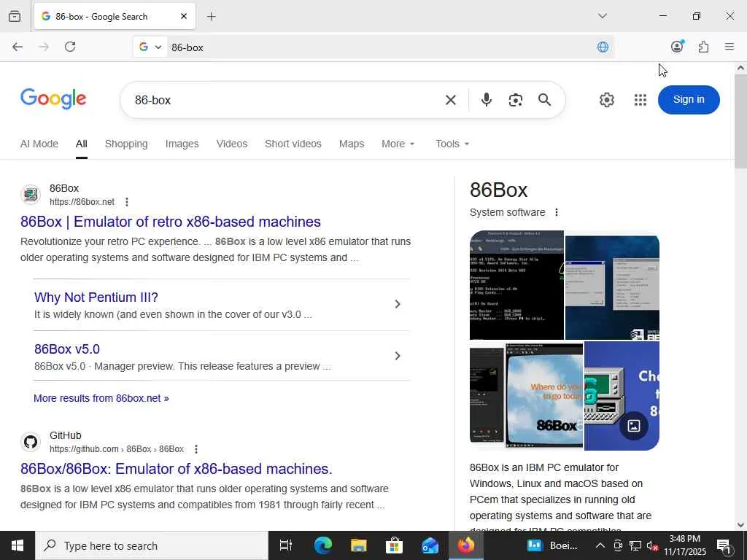Open more options beside System software
Viewport: 747px width, 560px height.
click(557, 212)
